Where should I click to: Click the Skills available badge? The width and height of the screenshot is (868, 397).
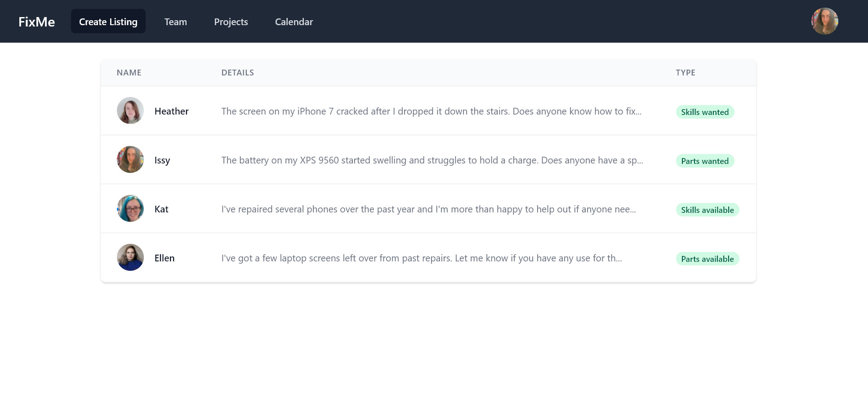point(708,210)
